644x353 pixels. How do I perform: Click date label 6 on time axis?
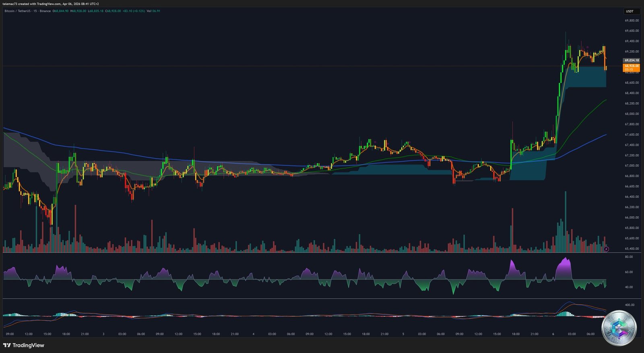pos(553,334)
